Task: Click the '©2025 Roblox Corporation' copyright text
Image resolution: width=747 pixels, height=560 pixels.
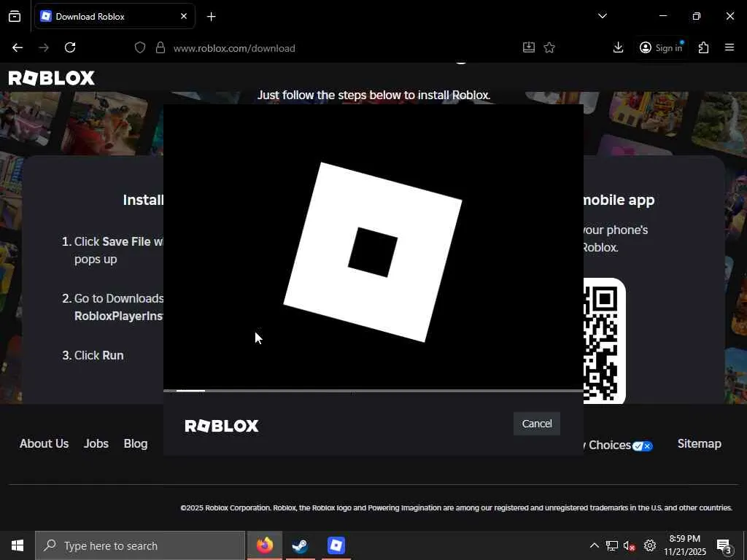Action: [x=457, y=507]
